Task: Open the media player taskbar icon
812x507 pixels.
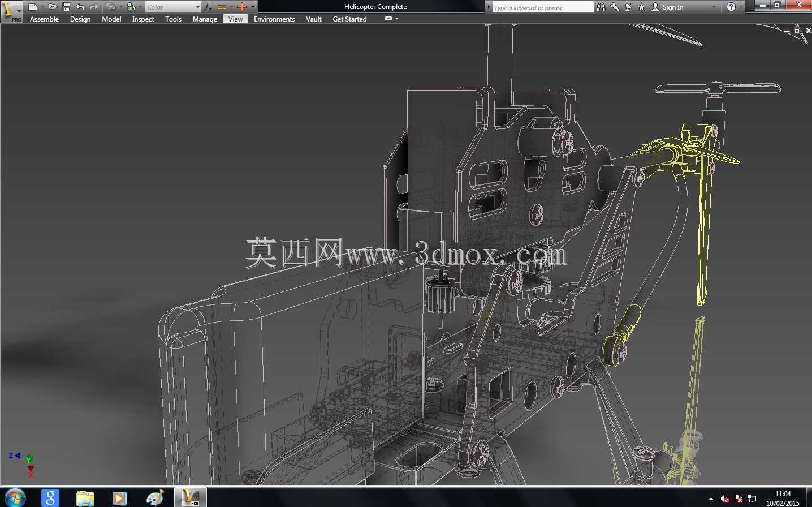Action: pos(119,497)
